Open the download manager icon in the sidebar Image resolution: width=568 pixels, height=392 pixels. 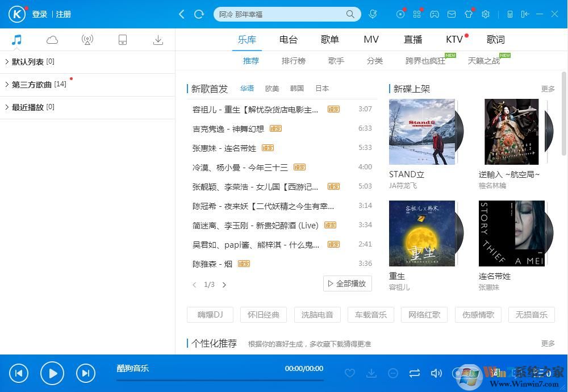pyautogui.click(x=158, y=40)
